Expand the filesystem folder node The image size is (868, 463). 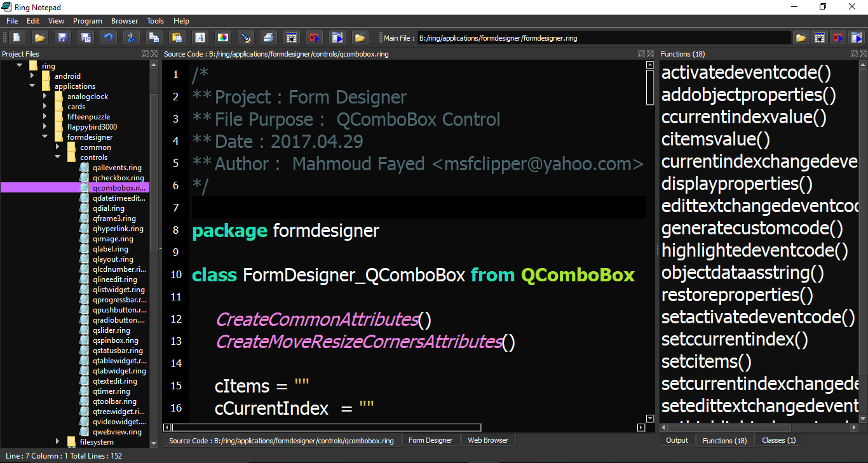[x=57, y=442]
